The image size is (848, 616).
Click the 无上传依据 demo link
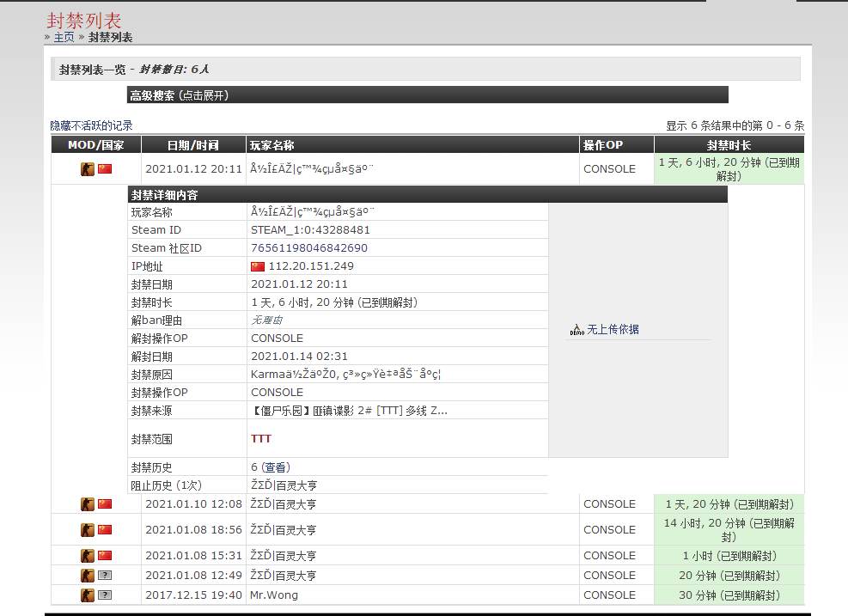pos(615,329)
